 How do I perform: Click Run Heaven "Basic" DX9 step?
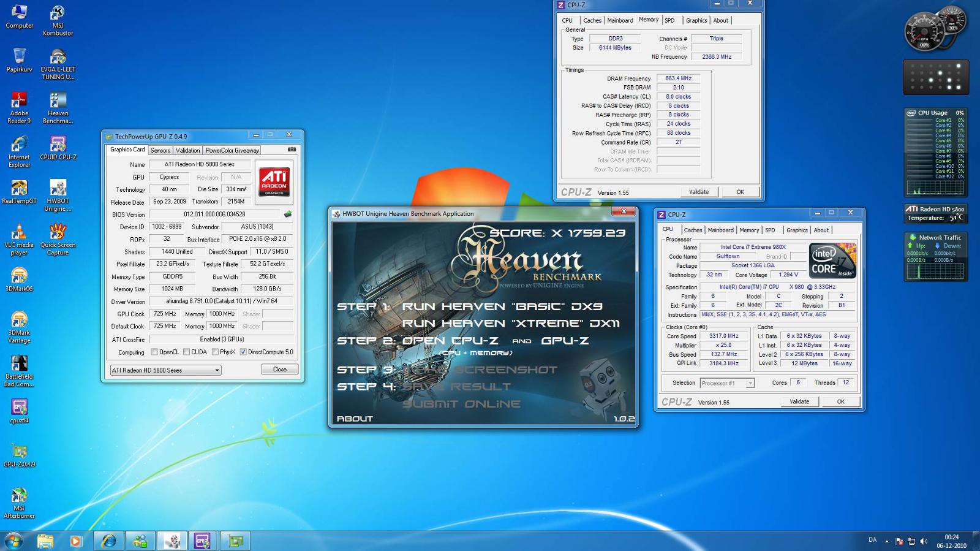coord(502,306)
